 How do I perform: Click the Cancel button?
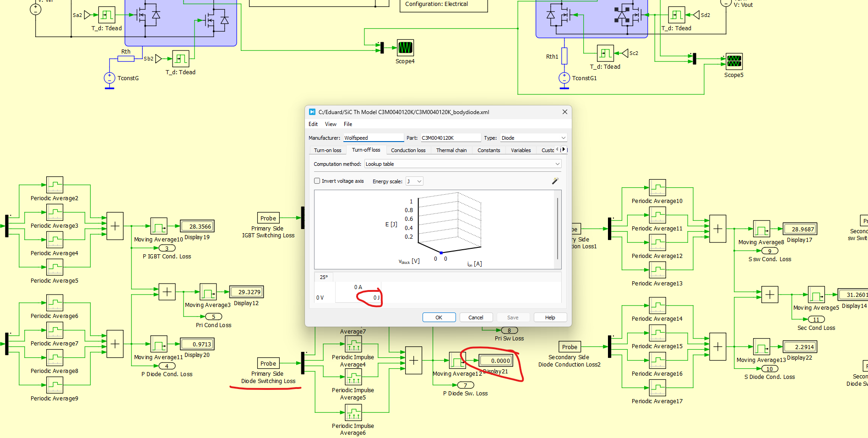(x=476, y=318)
